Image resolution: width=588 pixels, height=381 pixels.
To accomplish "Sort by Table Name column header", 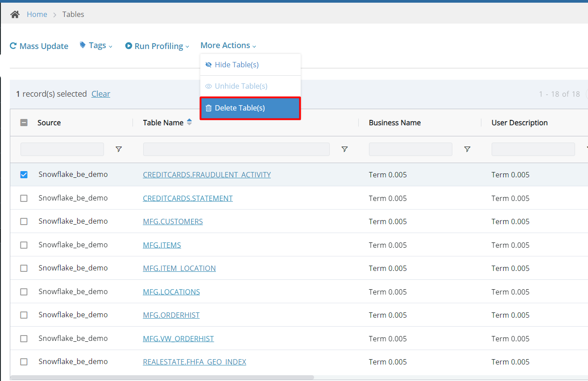I will (x=163, y=123).
